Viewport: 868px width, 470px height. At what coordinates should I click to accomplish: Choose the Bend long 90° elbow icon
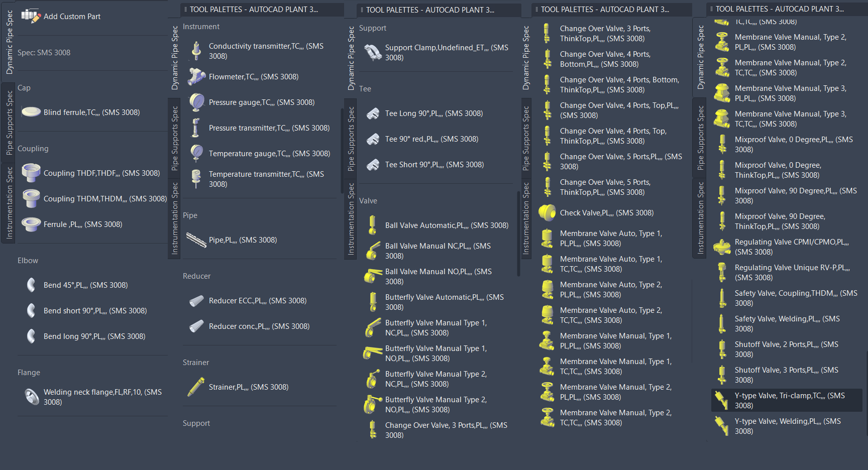(31, 336)
